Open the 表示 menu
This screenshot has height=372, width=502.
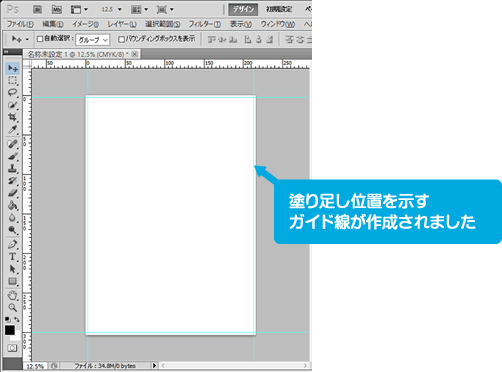[x=241, y=24]
